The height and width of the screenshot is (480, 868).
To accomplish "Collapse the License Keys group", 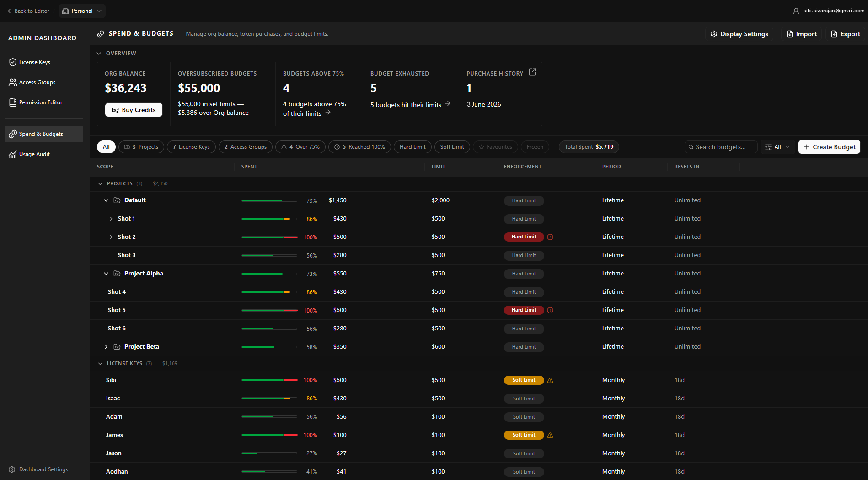I will point(100,364).
